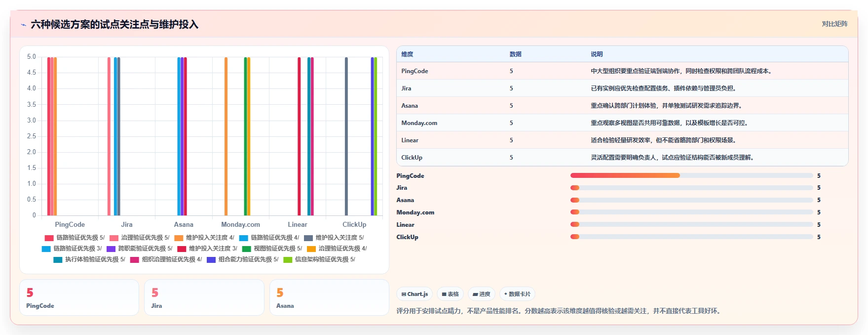Screen dimensions: 868x335
Task: Open the PingCode score card
Action: (x=79, y=297)
